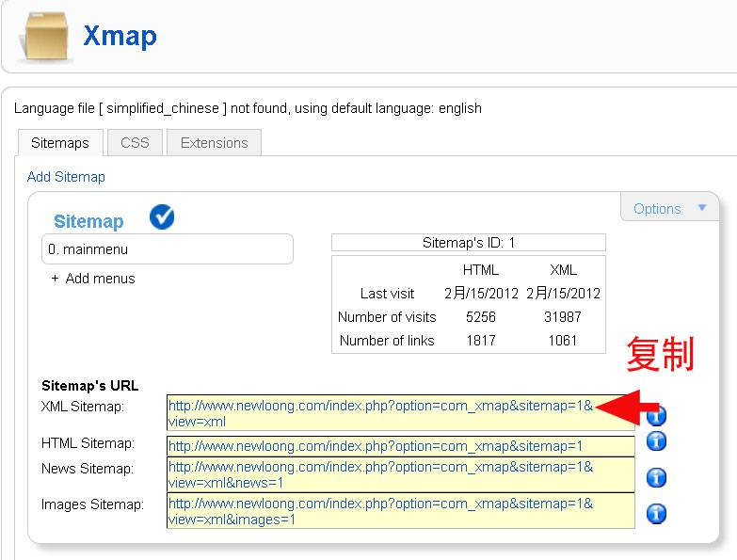Viewport: 737px width, 560px height.
Task: Click the Sitemap's ID: 1 field
Action: (468, 243)
